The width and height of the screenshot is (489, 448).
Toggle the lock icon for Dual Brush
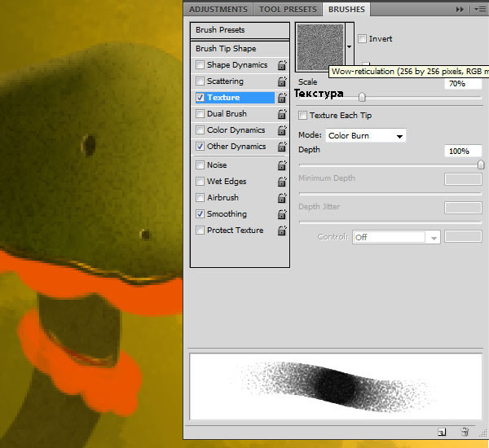click(282, 114)
